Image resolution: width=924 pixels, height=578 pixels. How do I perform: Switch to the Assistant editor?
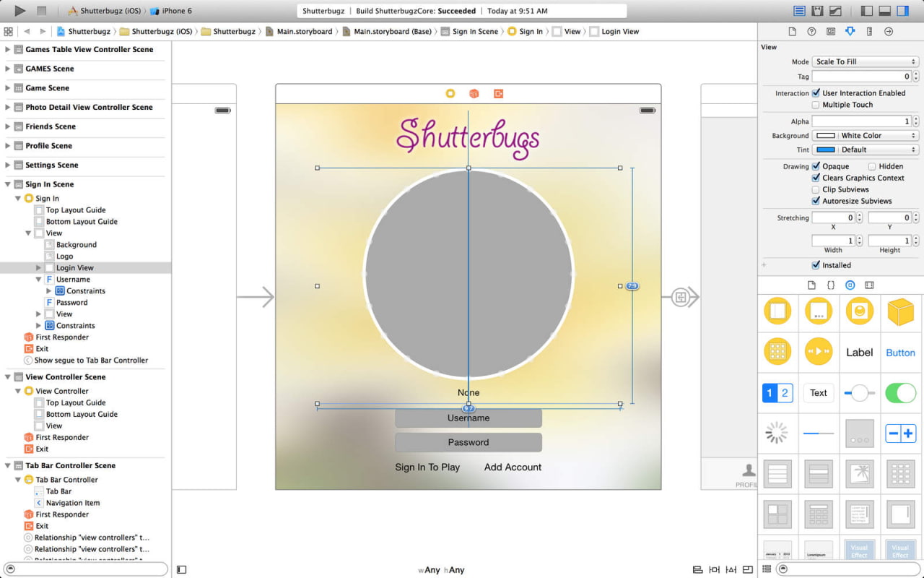click(817, 11)
